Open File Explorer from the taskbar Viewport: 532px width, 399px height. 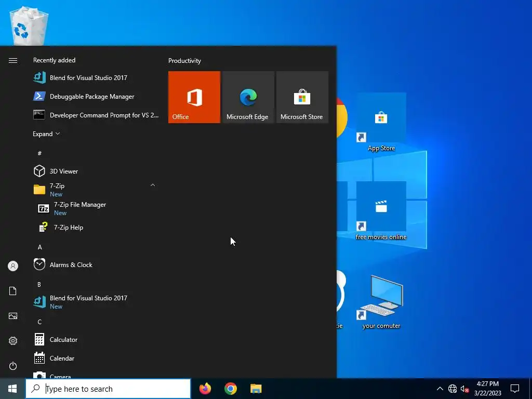pos(256,389)
